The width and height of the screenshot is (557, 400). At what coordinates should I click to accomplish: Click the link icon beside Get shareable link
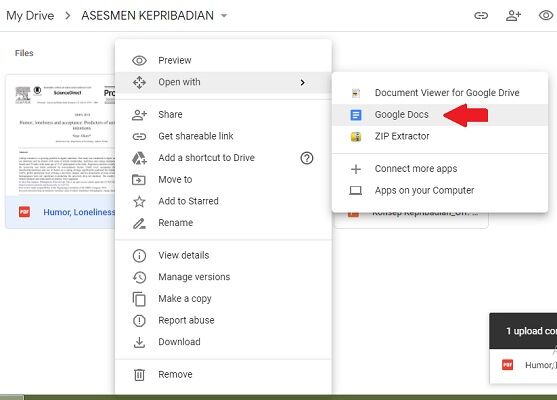[x=139, y=136]
